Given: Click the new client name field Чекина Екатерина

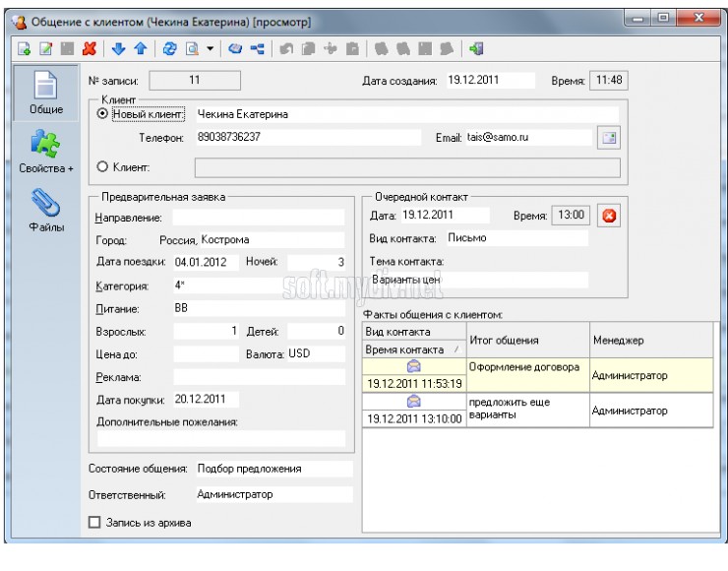Looking at the screenshot, I should point(406,114).
